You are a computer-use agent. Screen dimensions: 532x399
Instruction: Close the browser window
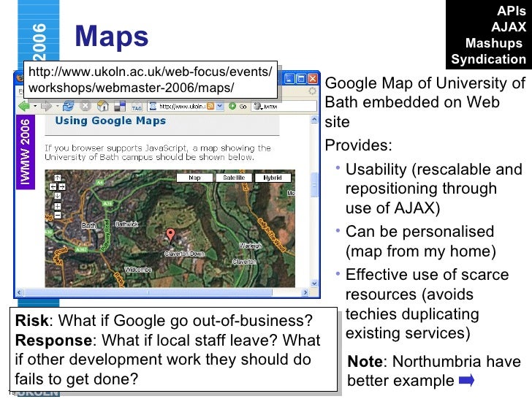click(312, 79)
